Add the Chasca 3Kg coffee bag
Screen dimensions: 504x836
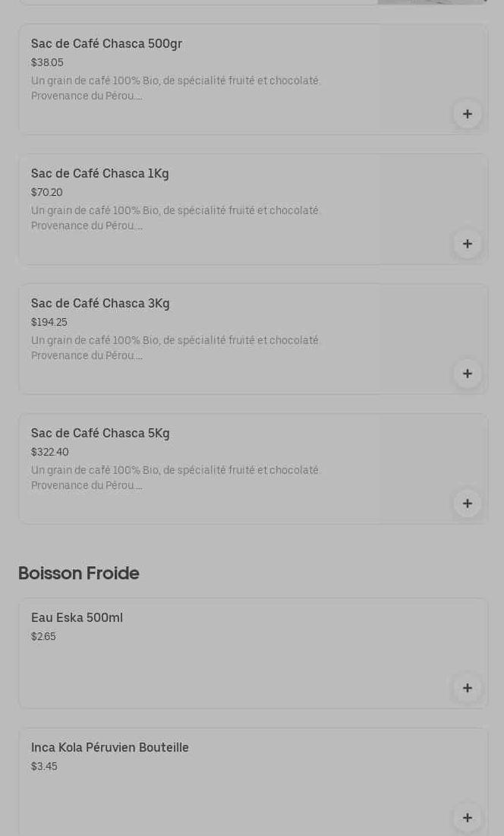coord(467,374)
